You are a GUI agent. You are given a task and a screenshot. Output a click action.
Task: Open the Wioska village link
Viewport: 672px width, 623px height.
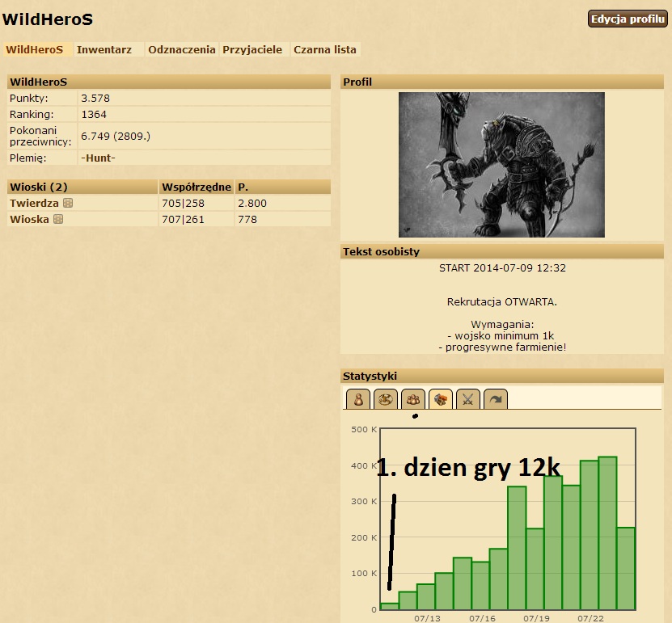(x=29, y=219)
